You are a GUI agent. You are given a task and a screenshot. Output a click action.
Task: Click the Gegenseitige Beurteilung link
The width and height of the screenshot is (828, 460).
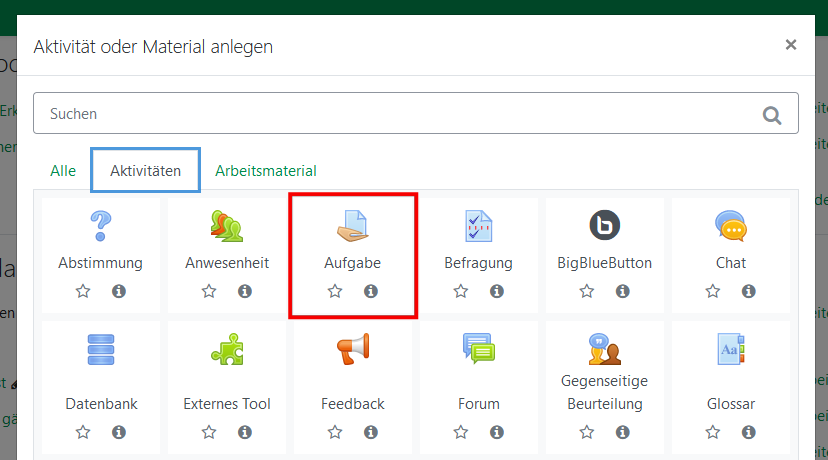tap(604, 392)
